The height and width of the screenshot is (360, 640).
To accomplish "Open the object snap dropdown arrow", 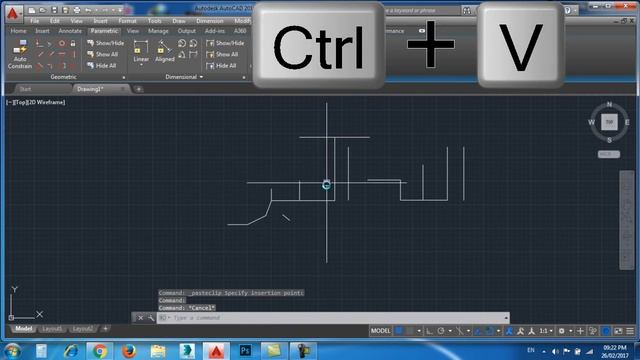I will coord(498,331).
